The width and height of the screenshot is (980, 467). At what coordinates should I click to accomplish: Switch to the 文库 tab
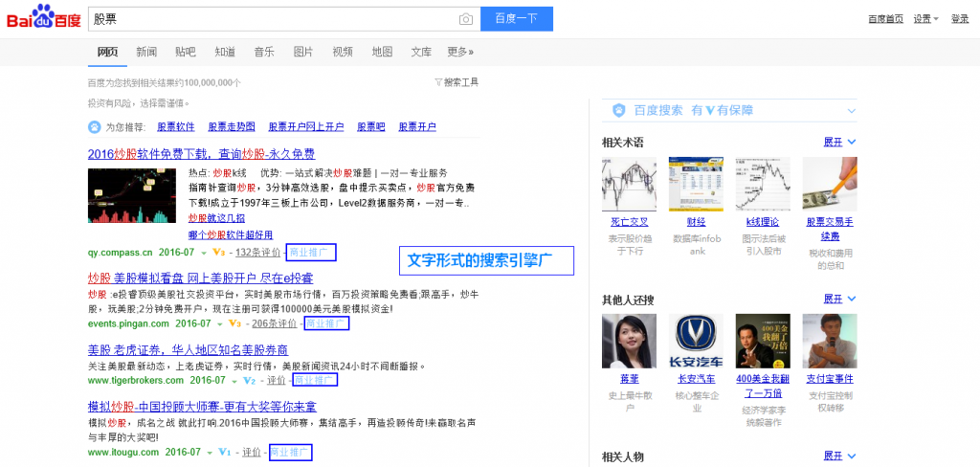pyautogui.click(x=421, y=52)
